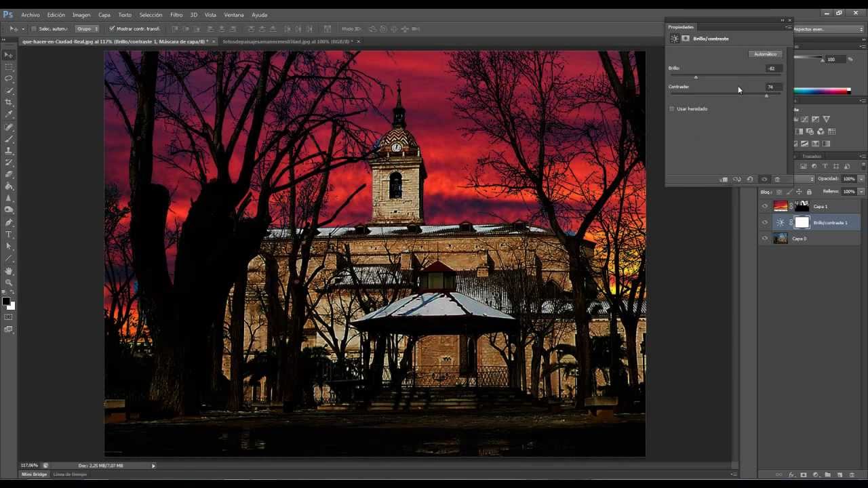Select the Lasso tool
This screenshot has height=488, width=868.
tap(9, 79)
